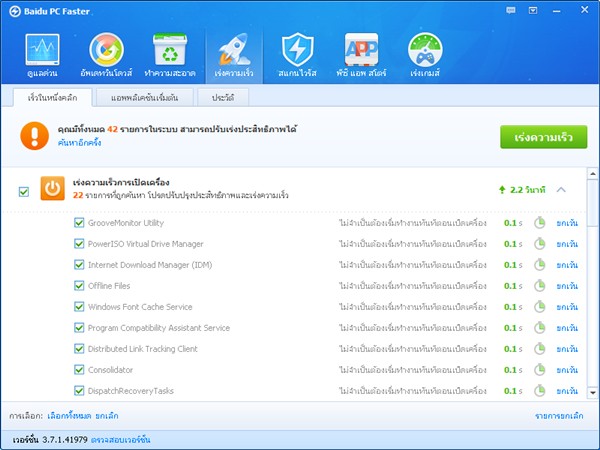The height and width of the screenshot is (450, 600).
Task: Click the Baidu PC Faster logo
Action: (15, 11)
